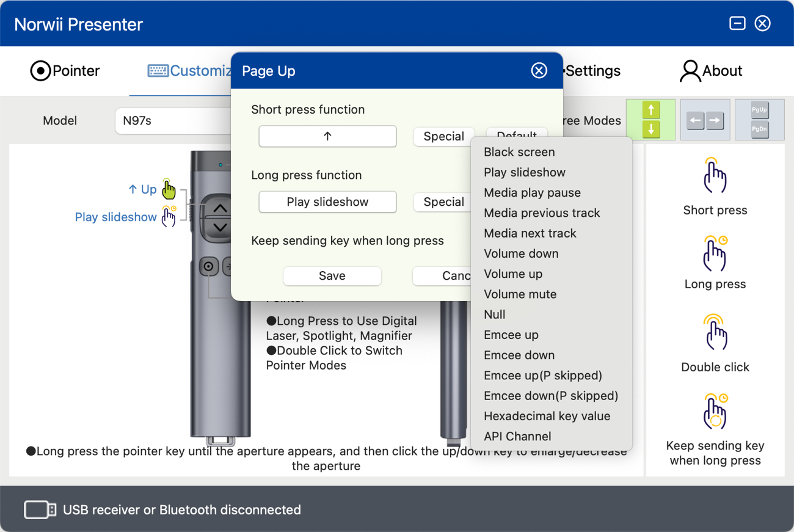Click the yellow hand icon beside Up
This screenshot has height=532, width=794.
tap(169, 189)
